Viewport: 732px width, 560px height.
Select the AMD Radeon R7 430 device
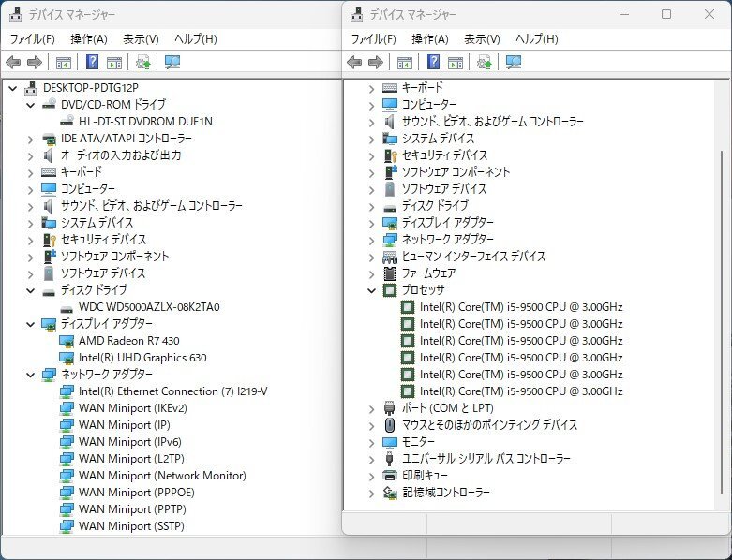click(x=128, y=341)
